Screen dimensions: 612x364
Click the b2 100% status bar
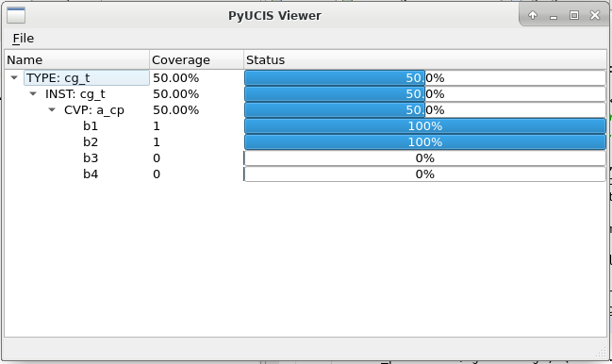click(x=425, y=142)
